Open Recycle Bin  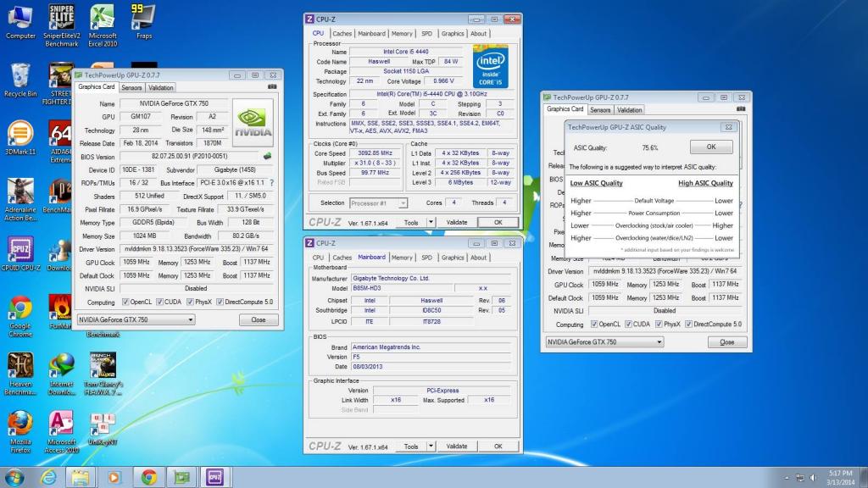(x=20, y=80)
